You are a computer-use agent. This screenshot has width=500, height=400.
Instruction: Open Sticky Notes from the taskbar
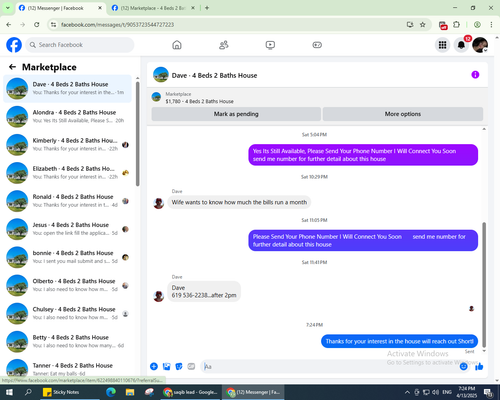click(x=70, y=392)
